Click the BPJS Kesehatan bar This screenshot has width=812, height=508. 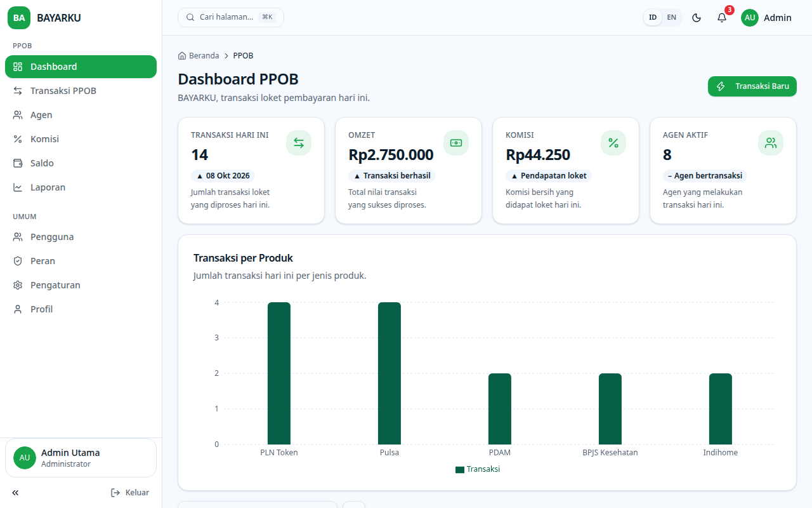(610, 409)
